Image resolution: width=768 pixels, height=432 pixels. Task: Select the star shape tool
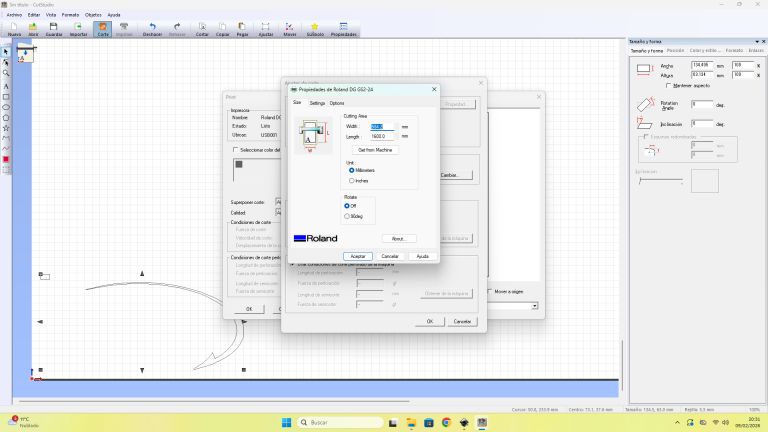pos(6,128)
